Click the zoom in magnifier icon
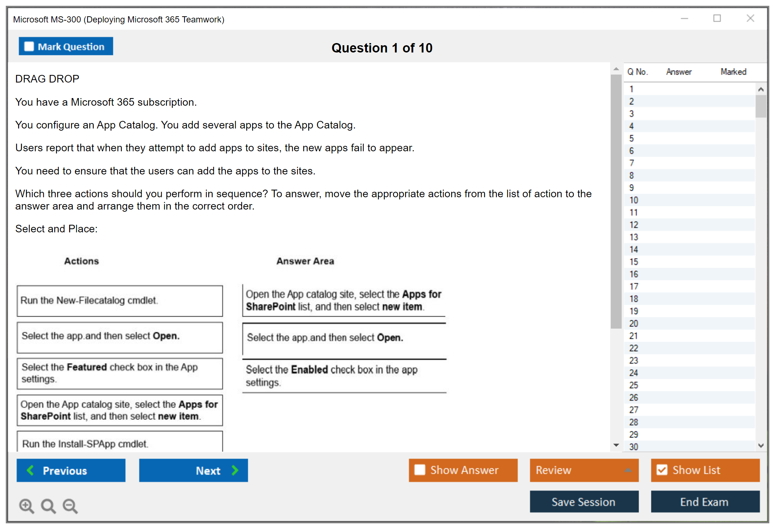778x532 pixels. point(26,506)
